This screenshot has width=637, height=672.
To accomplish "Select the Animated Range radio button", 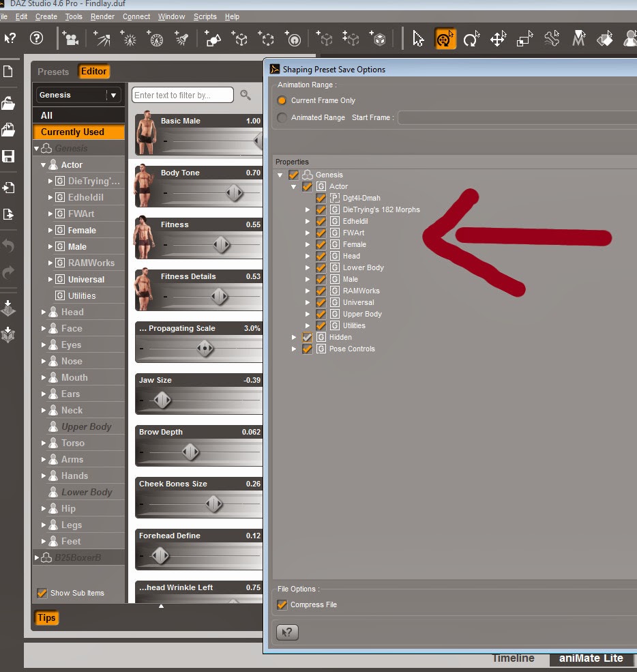I will tap(282, 117).
